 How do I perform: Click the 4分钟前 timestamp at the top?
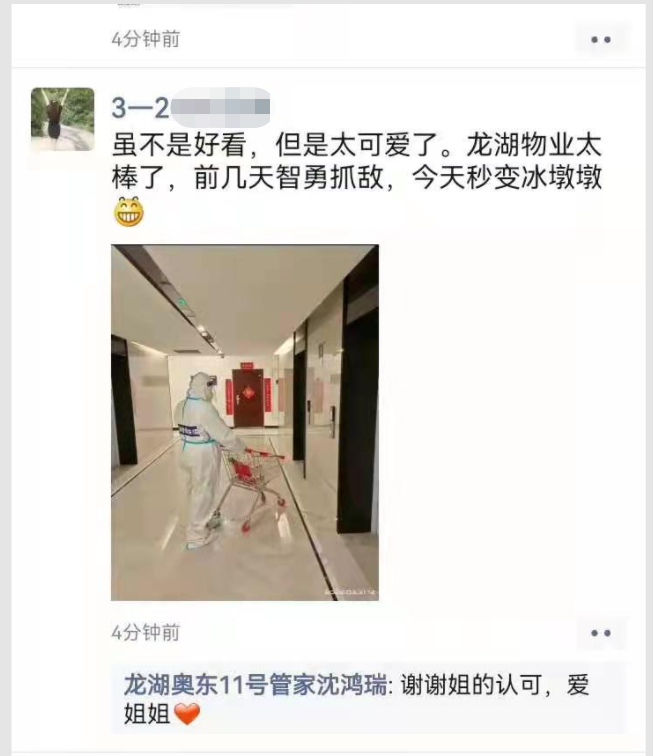(146, 39)
